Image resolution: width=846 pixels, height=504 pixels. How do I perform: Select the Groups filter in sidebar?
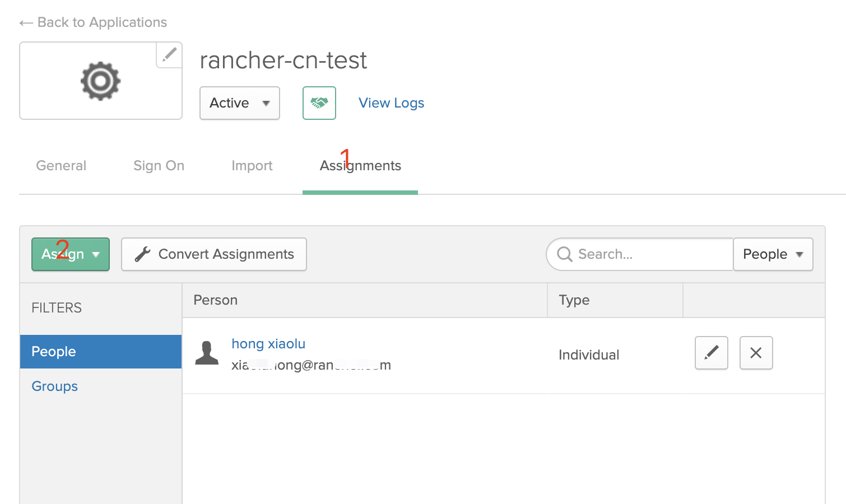[x=55, y=386]
